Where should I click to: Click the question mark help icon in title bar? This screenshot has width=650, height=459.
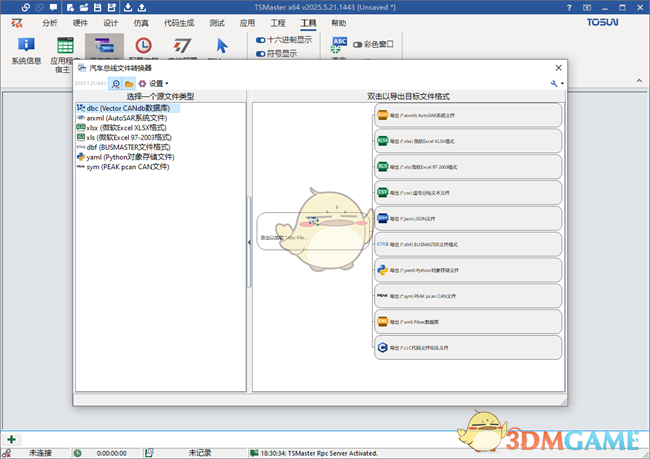(569, 7)
